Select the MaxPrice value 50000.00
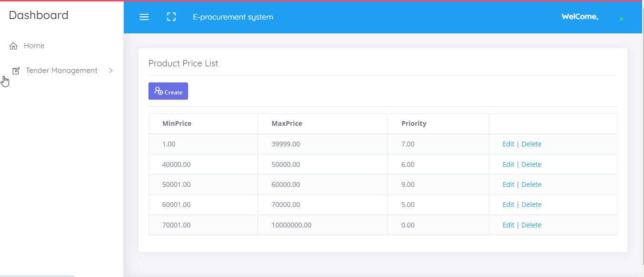The image size is (644, 277). 286,164
